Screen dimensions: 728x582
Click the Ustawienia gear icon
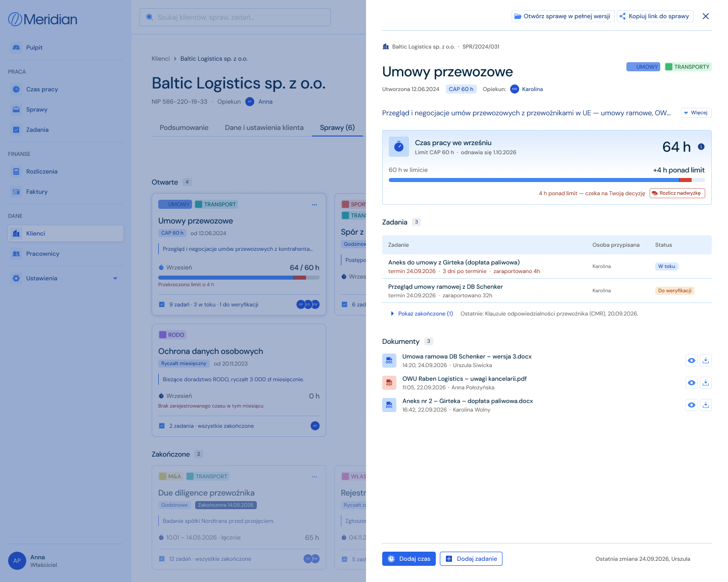(x=16, y=278)
